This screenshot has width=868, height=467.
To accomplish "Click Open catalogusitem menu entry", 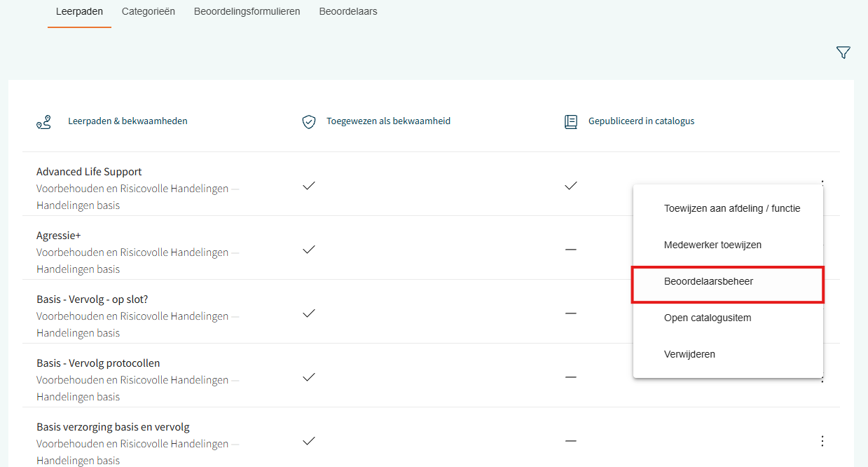I will coord(707,318).
